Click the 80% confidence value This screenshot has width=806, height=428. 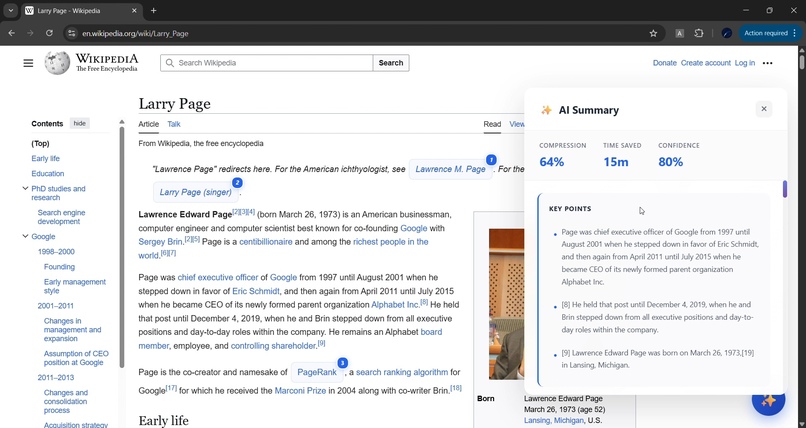[x=670, y=162]
